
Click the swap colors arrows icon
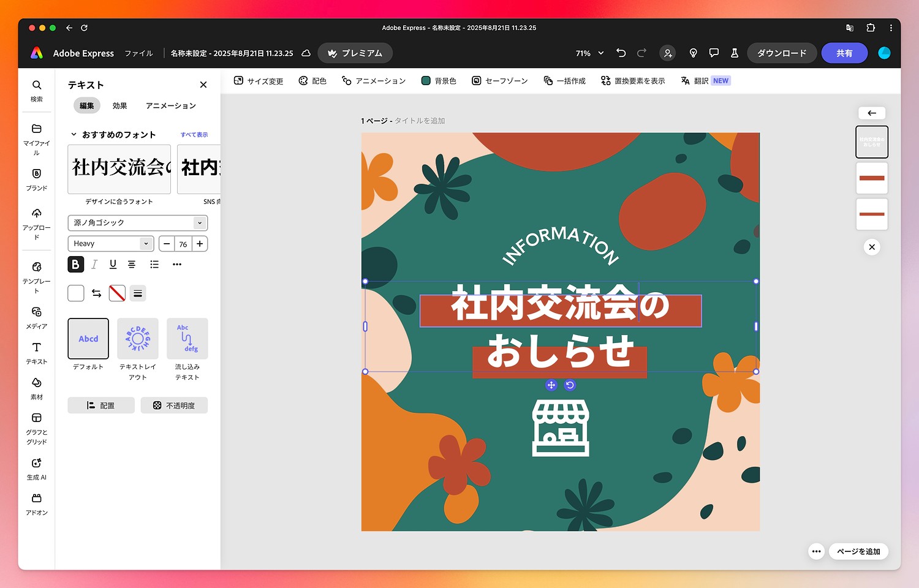point(97,293)
